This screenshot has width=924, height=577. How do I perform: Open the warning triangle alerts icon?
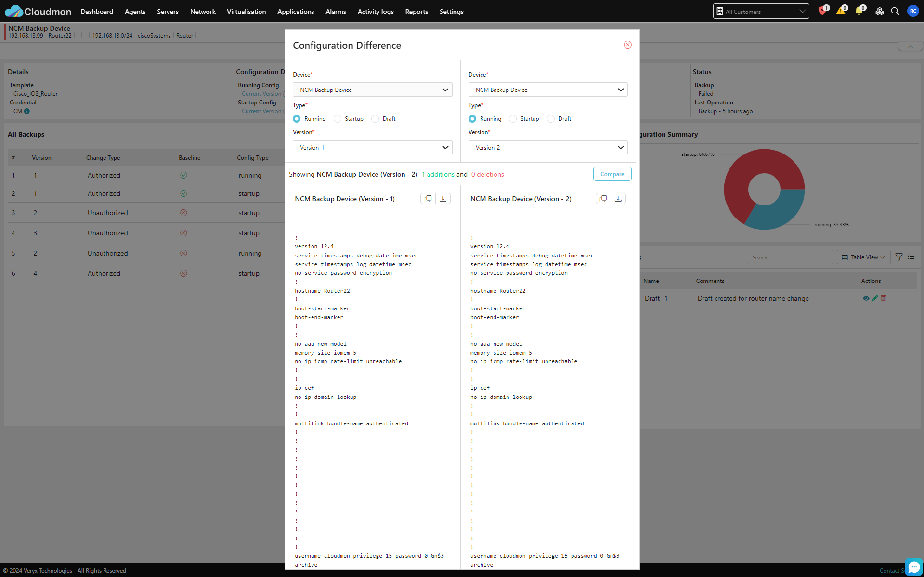click(x=841, y=11)
